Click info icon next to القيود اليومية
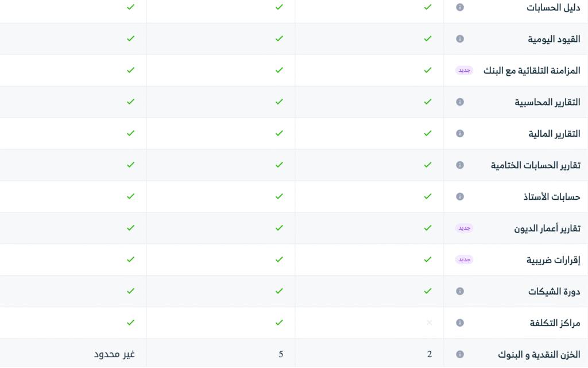 pyautogui.click(x=460, y=39)
